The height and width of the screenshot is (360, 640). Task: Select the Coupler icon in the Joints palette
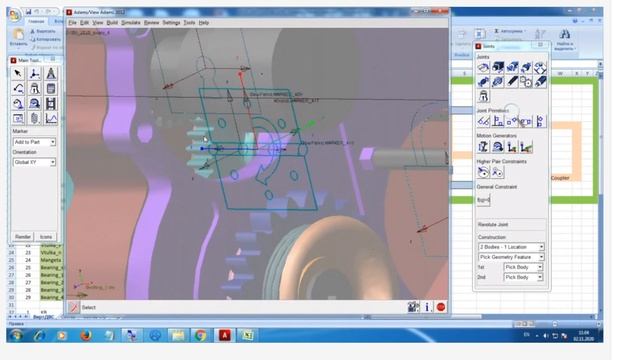coord(540,82)
